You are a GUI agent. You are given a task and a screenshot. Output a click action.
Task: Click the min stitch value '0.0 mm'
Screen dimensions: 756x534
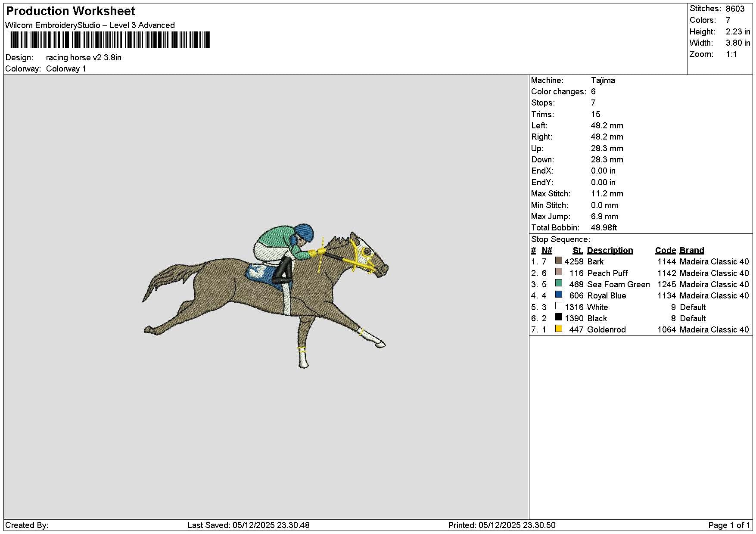(x=604, y=205)
